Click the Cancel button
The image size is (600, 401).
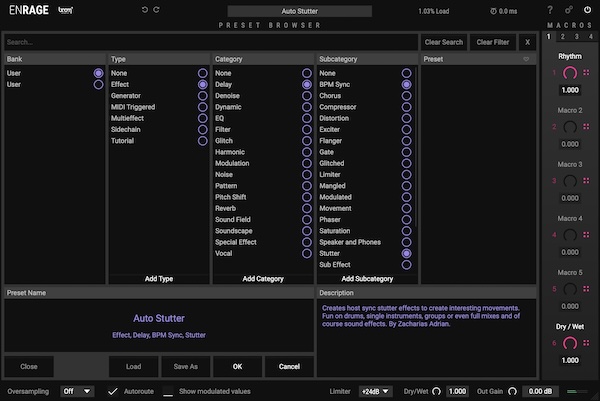289,366
